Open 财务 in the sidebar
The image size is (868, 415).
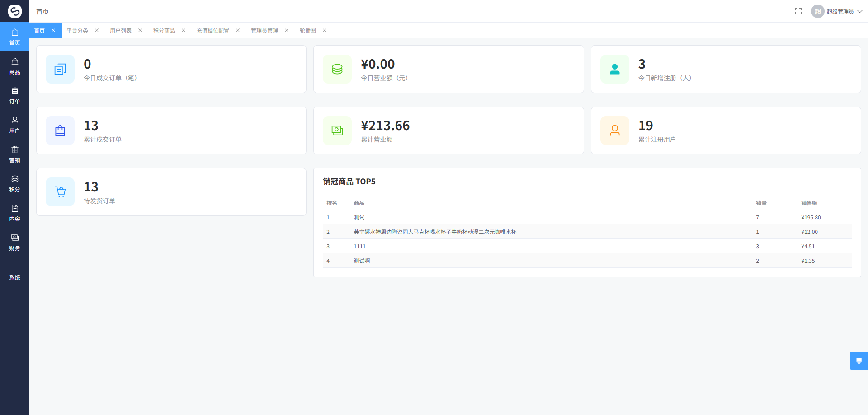click(x=14, y=242)
